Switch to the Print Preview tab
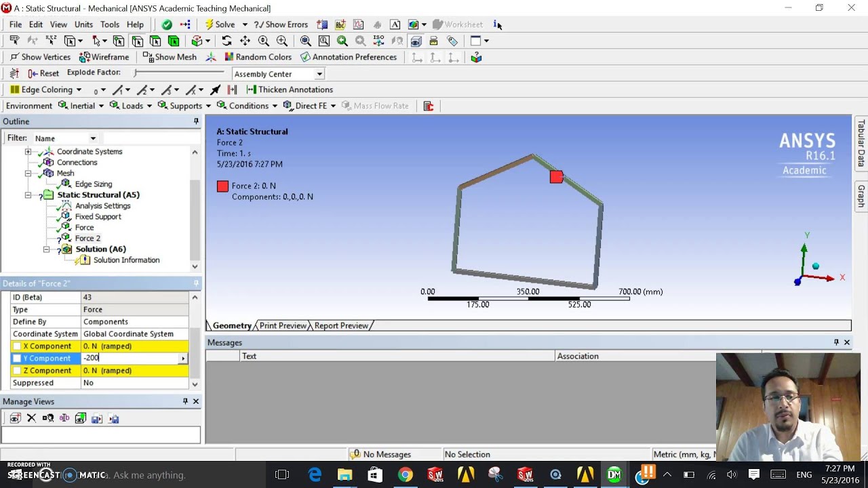The image size is (868, 488). [x=283, y=326]
